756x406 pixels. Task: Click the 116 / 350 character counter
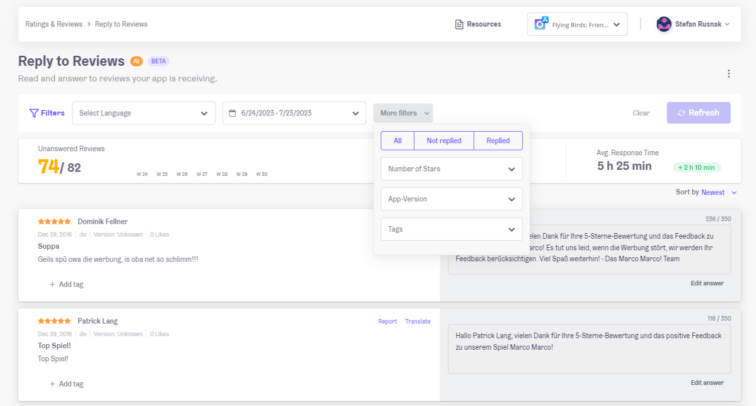(719, 319)
